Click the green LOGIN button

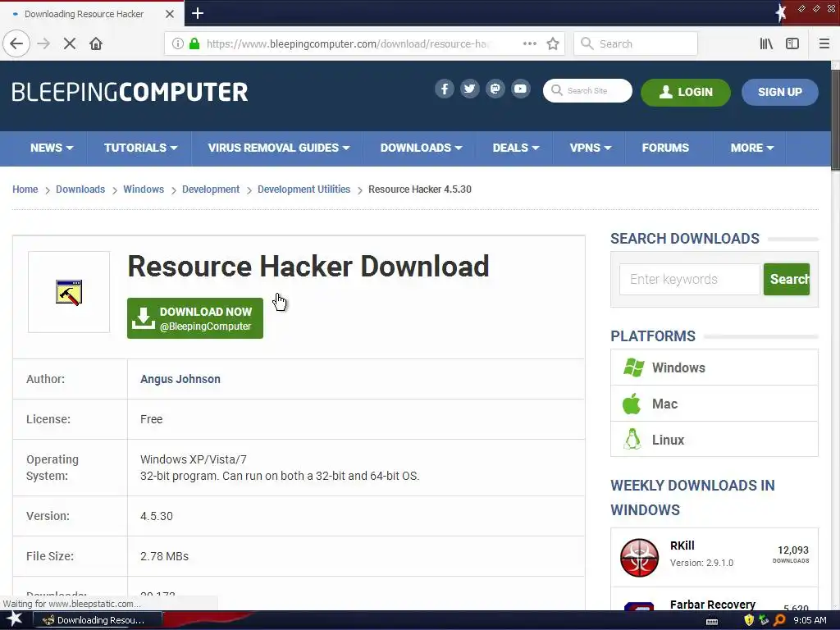pyautogui.click(x=686, y=92)
